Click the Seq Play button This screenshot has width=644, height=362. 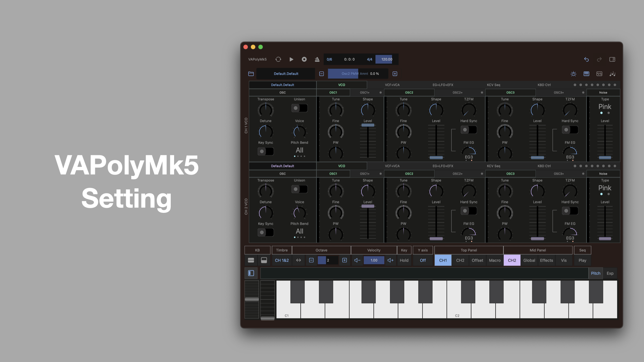[582, 260]
